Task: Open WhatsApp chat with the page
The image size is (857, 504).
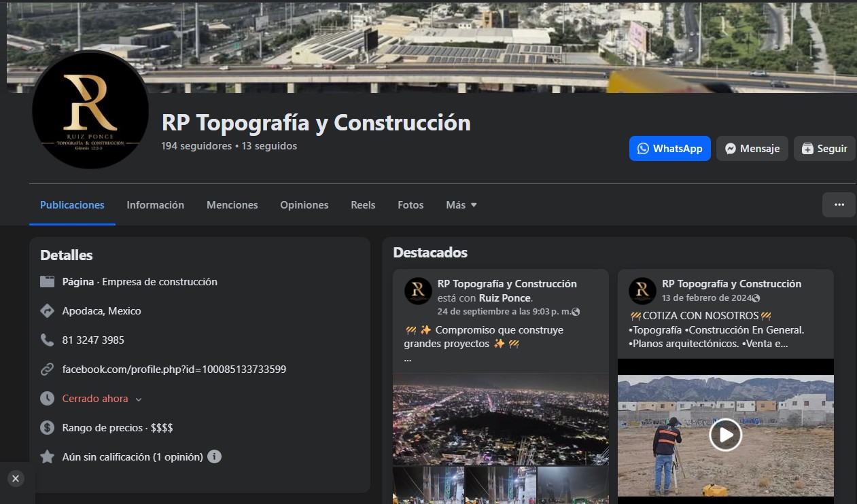Action: pos(669,148)
